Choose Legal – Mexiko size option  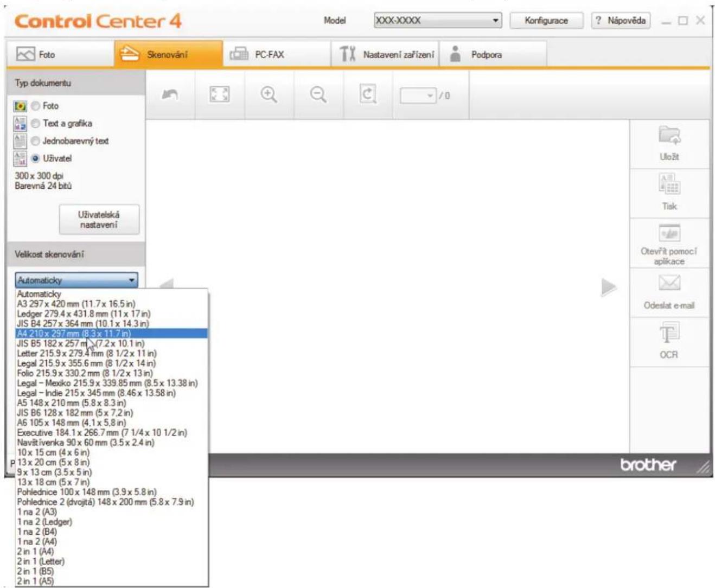click(112, 383)
